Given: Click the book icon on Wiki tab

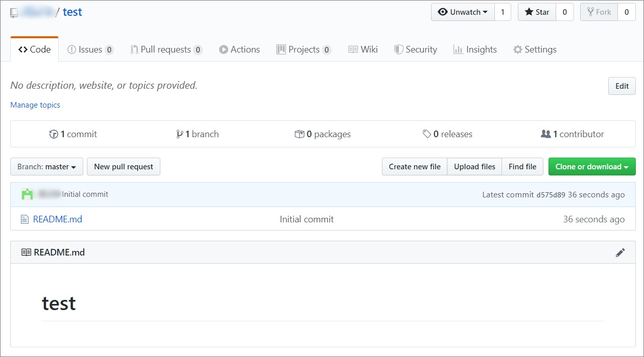Looking at the screenshot, I should click(x=353, y=49).
